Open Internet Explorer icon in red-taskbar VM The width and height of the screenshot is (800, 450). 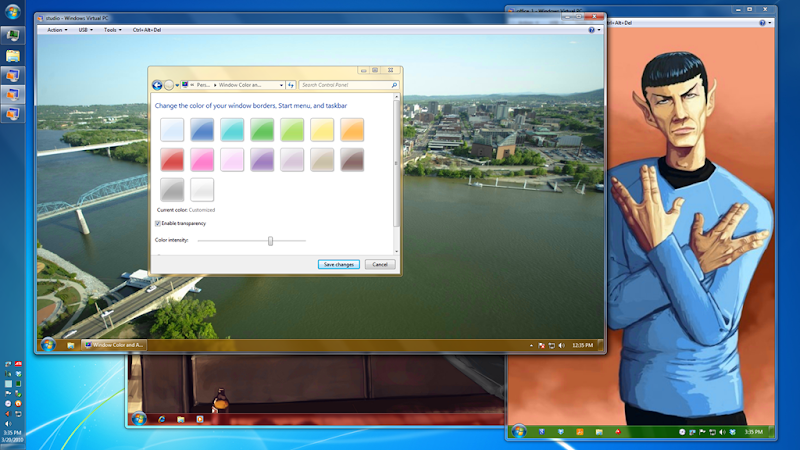point(162,419)
